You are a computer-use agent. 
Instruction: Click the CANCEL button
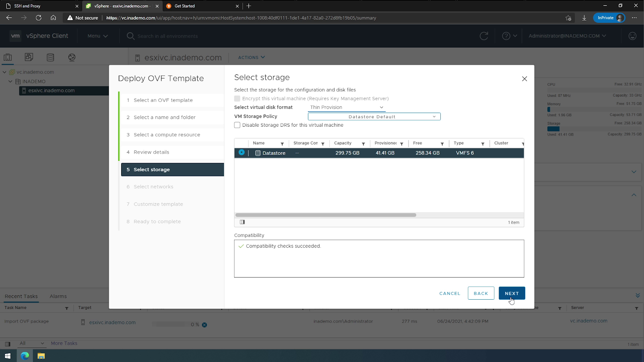click(x=450, y=294)
